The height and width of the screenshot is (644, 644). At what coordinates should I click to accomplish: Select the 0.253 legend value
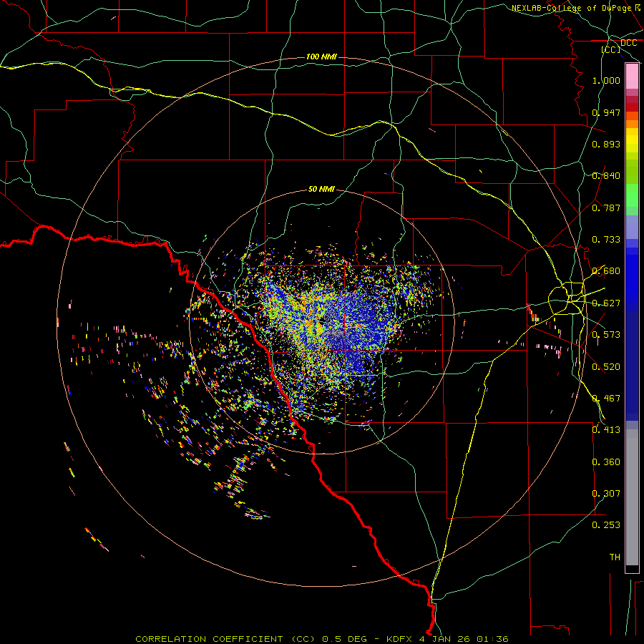pyautogui.click(x=606, y=525)
